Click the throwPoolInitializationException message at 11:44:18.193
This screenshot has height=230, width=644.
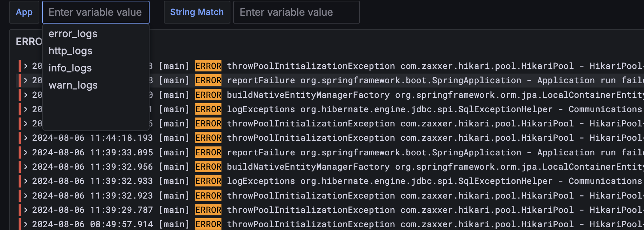435,138
